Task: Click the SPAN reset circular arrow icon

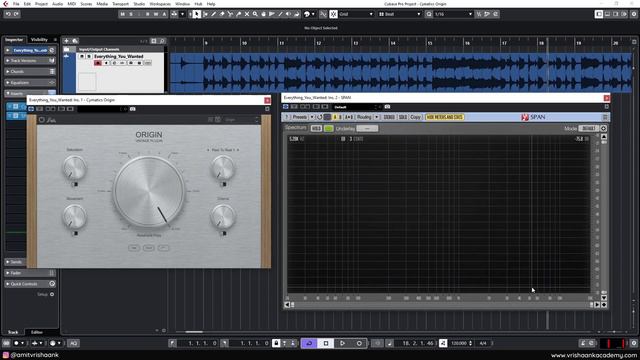Action: [x=320, y=117]
